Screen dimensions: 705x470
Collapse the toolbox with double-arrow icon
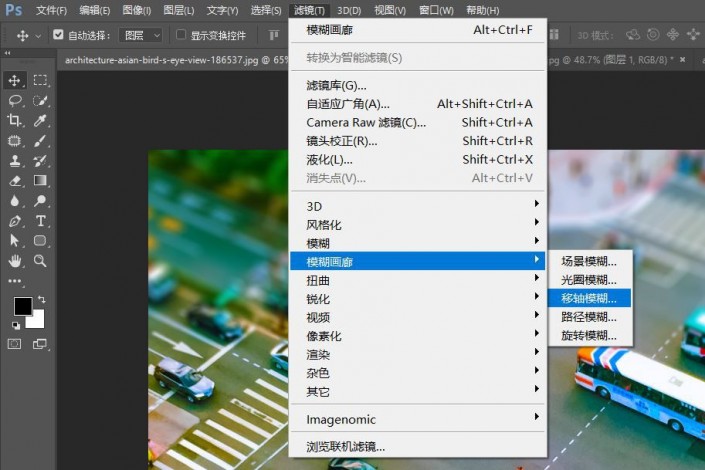tap(8, 53)
